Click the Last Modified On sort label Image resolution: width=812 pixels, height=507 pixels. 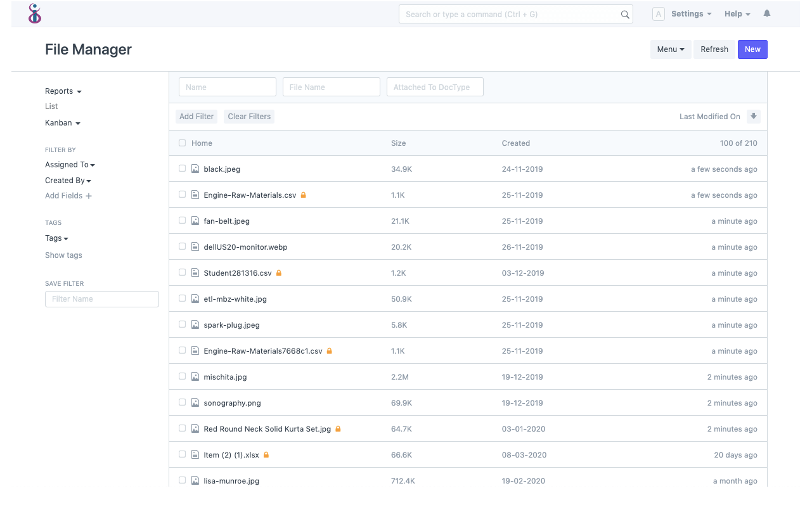pos(709,116)
